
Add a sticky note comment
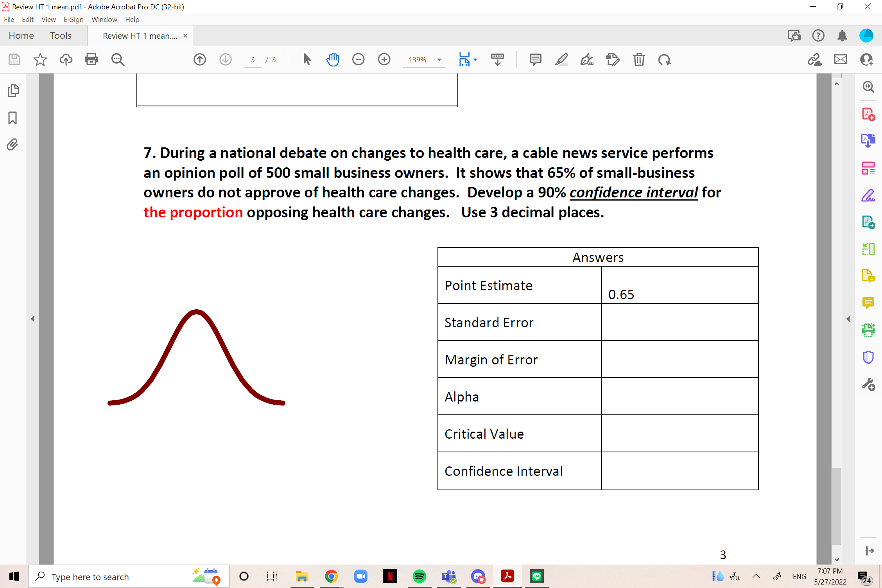pos(535,59)
